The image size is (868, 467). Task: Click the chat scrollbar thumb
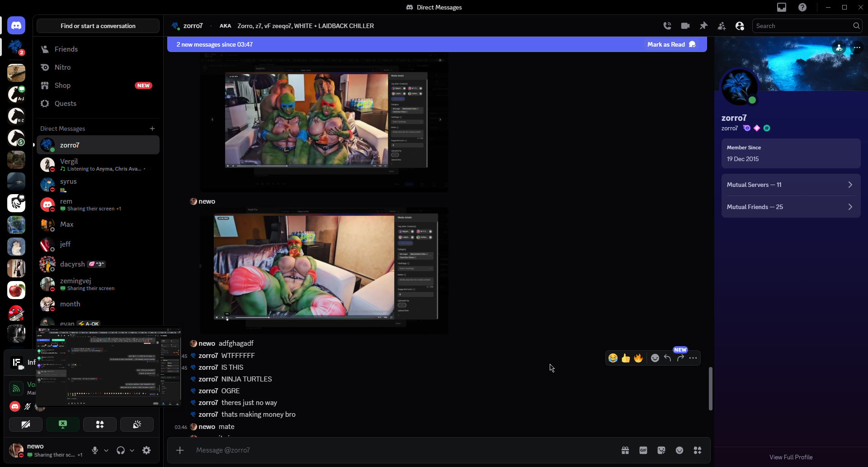click(x=711, y=389)
